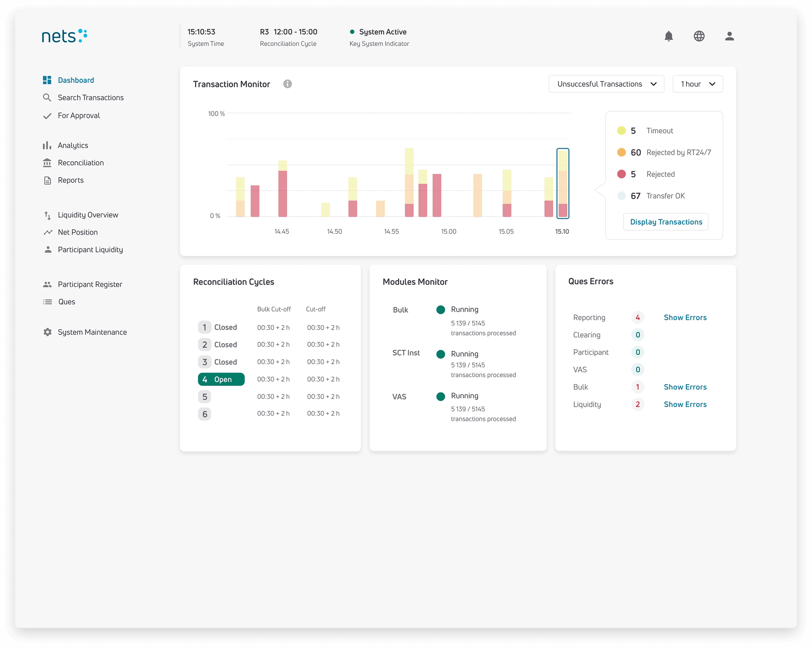Click the Search Transactions magnifier icon
The width and height of the screenshot is (812, 648).
47,97
